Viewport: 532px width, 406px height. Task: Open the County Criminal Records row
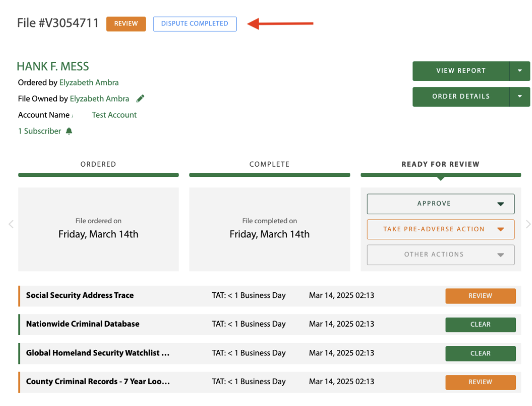click(98, 382)
